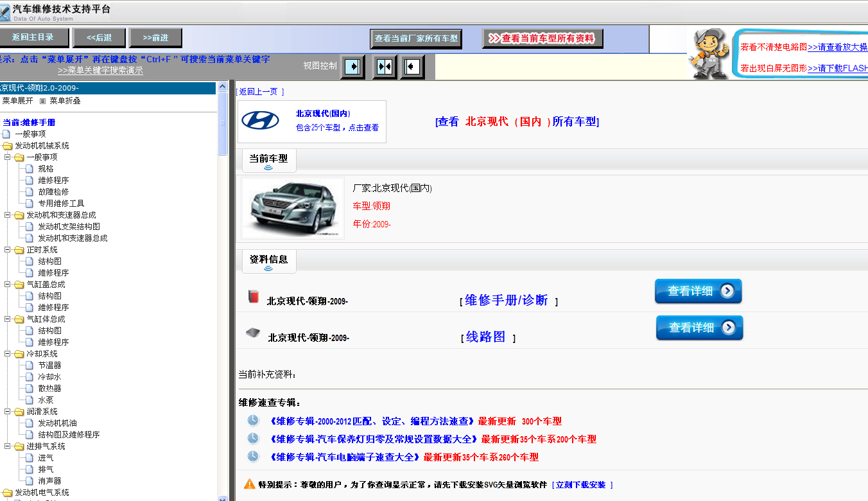Click the 当前车型 section tab

(268, 159)
